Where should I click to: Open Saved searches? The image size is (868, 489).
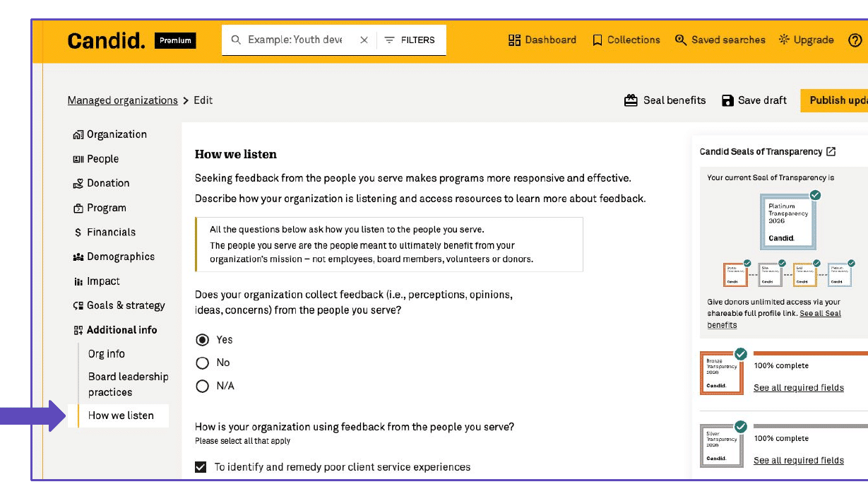(x=720, y=40)
